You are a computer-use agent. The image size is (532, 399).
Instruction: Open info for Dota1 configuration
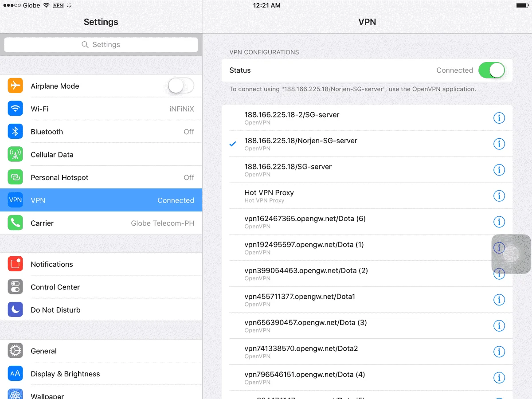(x=499, y=300)
